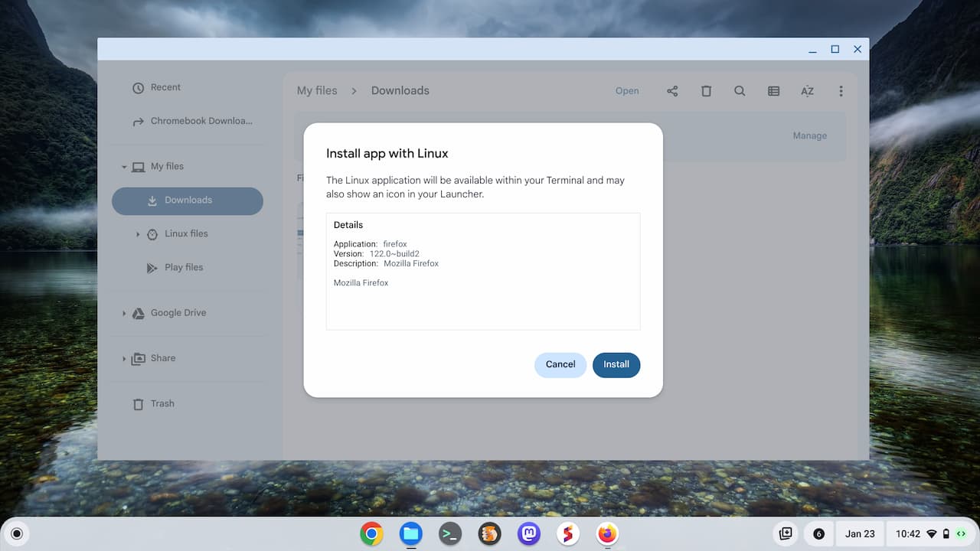Open Google Drive in sidebar
980x551 pixels.
click(178, 312)
